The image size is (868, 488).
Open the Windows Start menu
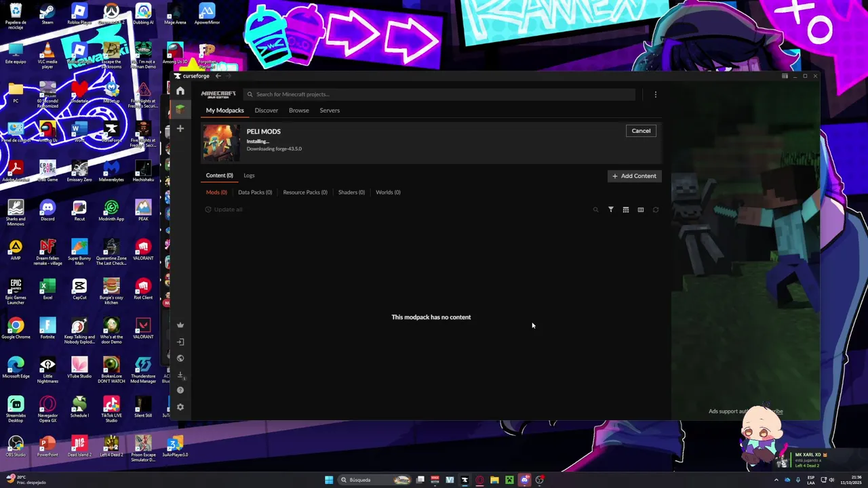pos(329,480)
